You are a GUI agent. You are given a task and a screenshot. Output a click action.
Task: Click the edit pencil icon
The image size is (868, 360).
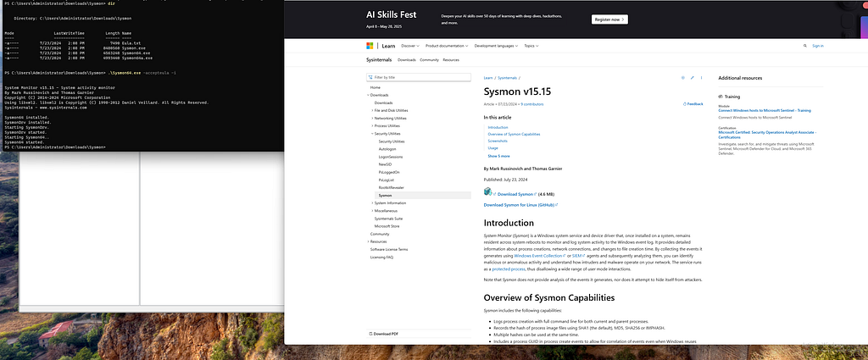692,78
